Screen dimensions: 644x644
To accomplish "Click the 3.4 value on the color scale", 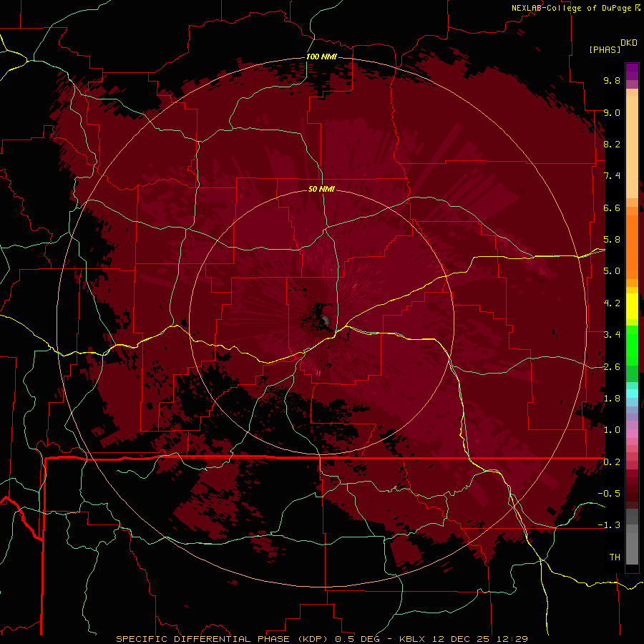I will tap(612, 335).
